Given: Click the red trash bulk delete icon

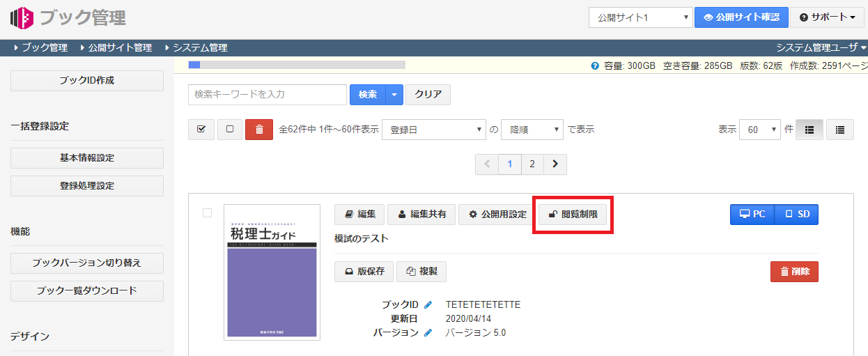Looking at the screenshot, I should [x=259, y=130].
